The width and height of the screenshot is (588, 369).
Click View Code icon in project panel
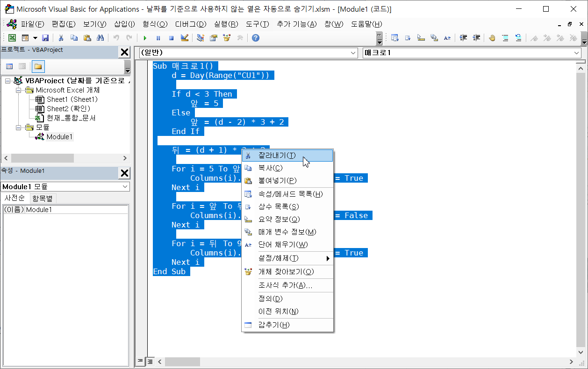(x=9, y=66)
